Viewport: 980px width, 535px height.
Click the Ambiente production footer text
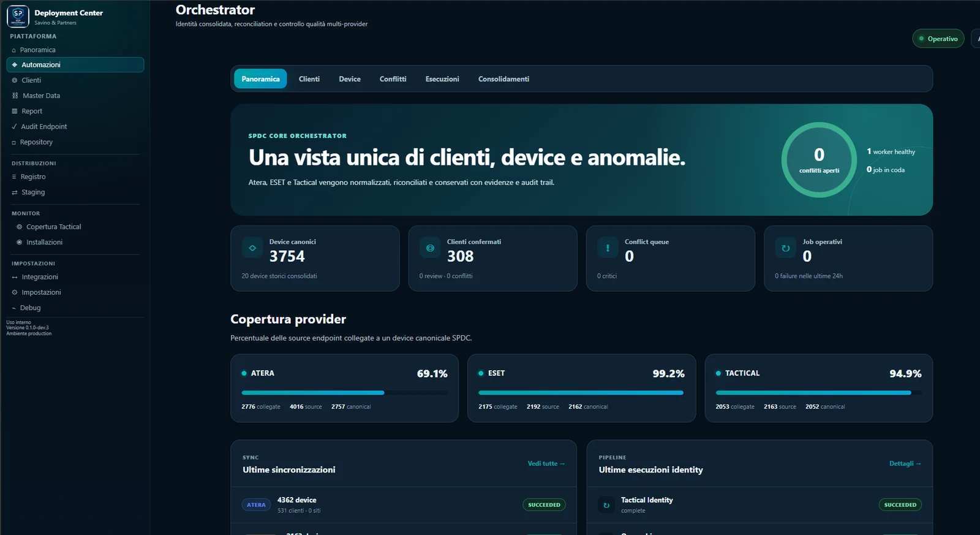tap(29, 334)
